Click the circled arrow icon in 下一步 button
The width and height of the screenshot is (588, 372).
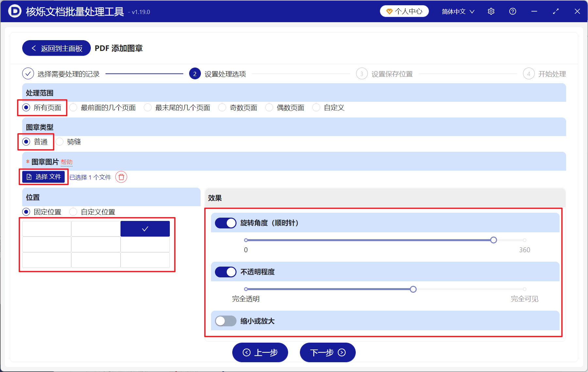[x=342, y=353]
